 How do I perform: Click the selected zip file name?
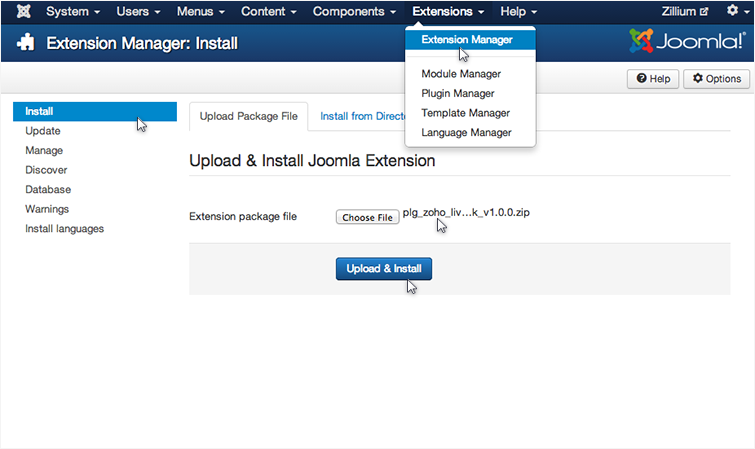466,212
